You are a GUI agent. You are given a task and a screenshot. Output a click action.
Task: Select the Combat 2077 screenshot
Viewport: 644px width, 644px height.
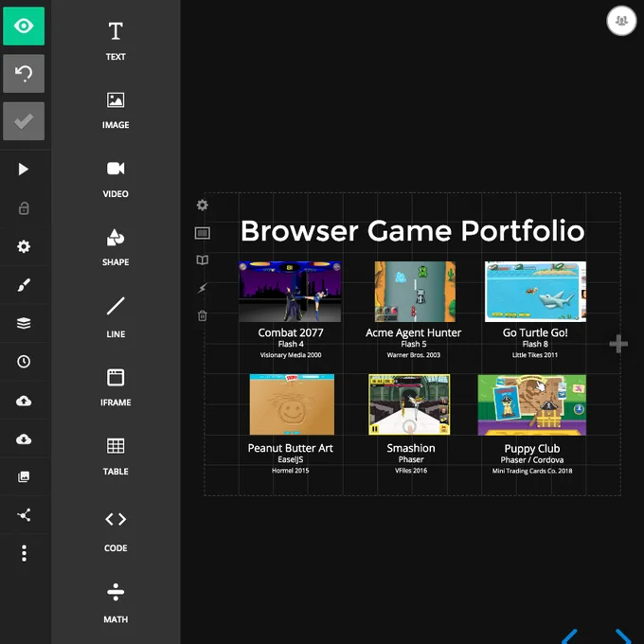[x=290, y=292]
